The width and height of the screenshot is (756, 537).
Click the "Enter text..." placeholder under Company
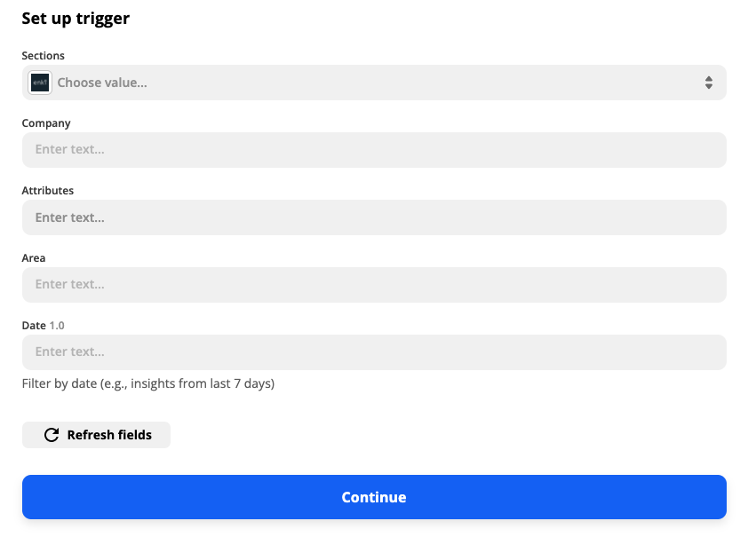click(70, 150)
